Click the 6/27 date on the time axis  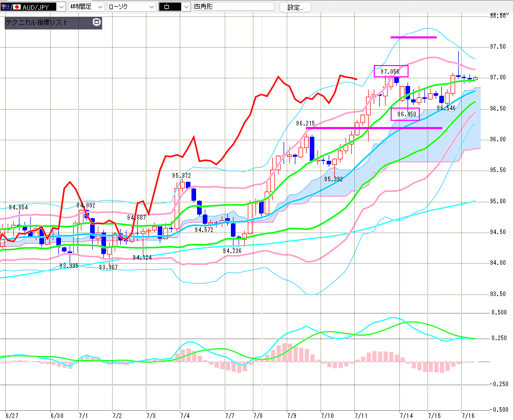click(x=12, y=416)
